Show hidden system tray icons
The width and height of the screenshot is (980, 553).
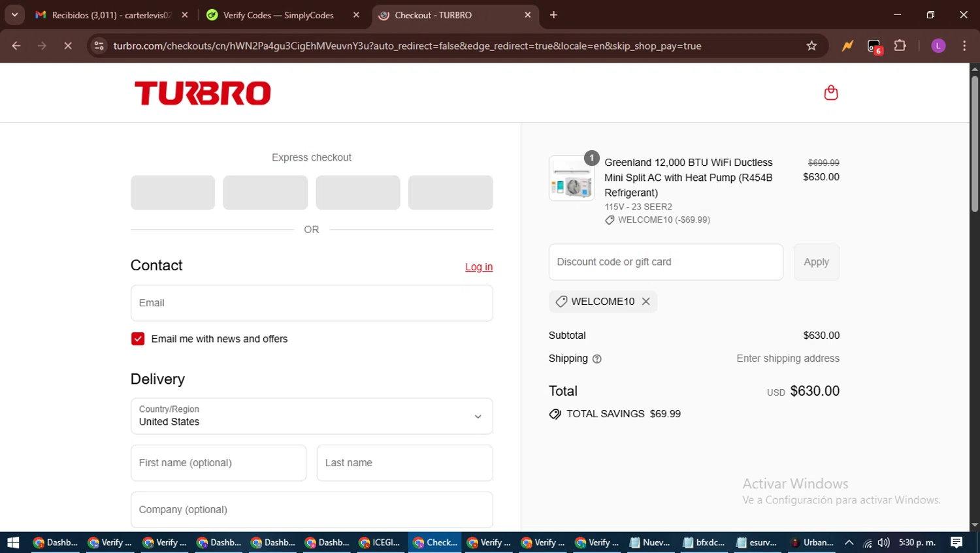[x=849, y=543]
